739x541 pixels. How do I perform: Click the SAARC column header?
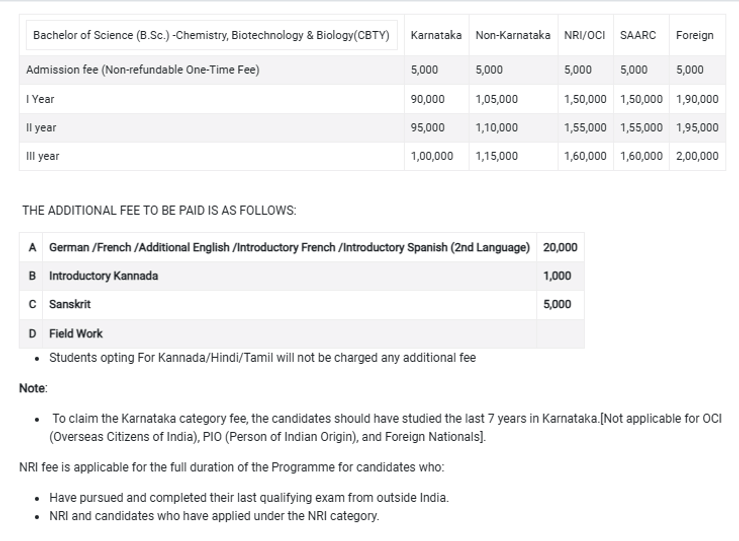click(x=637, y=35)
